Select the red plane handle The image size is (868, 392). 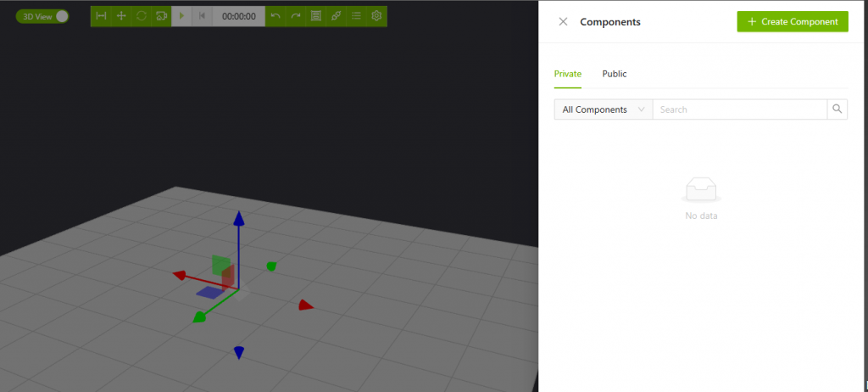(x=228, y=277)
